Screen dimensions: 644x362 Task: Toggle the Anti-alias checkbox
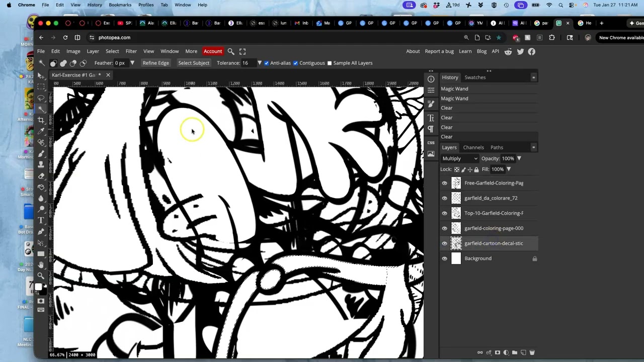266,63
